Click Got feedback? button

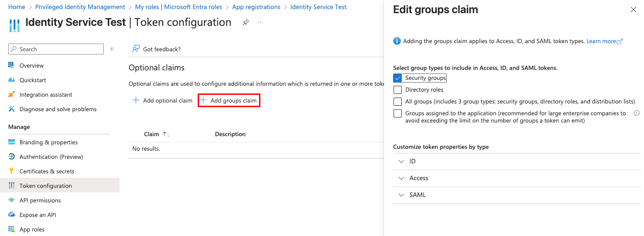(156, 49)
